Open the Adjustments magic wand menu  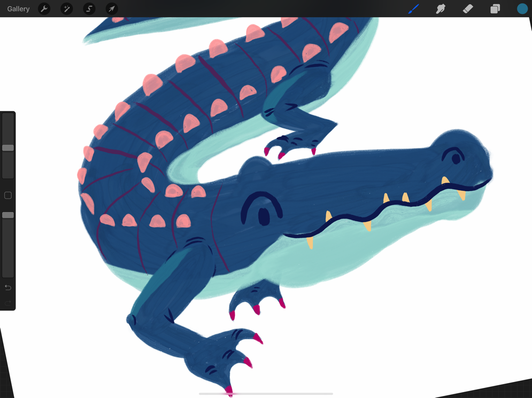(x=66, y=9)
